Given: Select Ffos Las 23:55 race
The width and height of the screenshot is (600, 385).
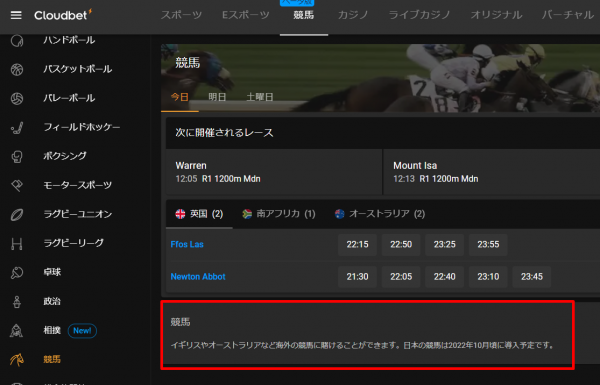Looking at the screenshot, I should pyautogui.click(x=488, y=245).
